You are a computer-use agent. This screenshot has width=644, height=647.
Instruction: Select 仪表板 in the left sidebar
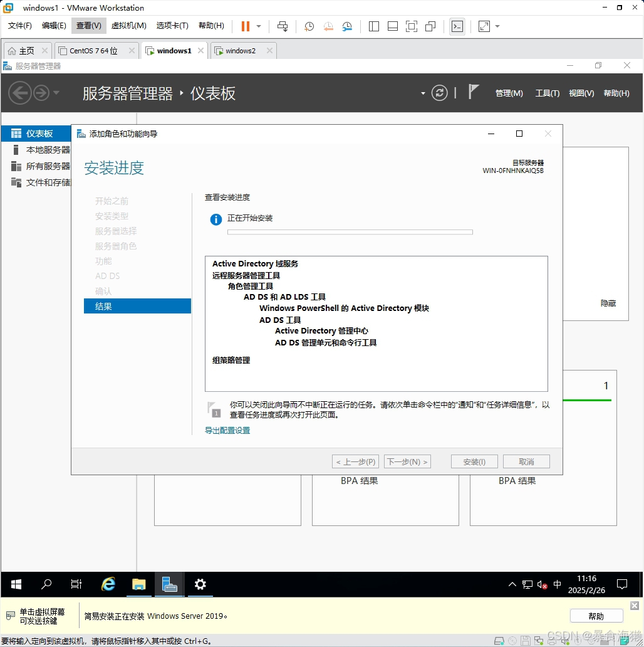coord(36,134)
